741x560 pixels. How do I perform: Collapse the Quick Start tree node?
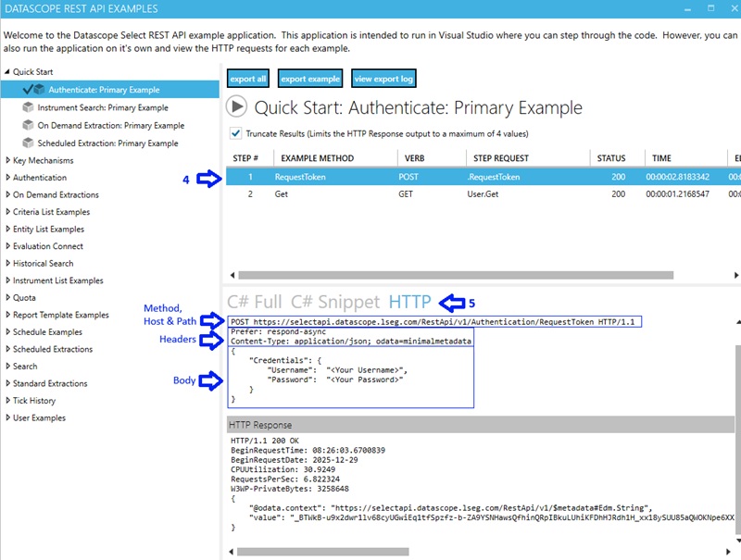[7, 72]
